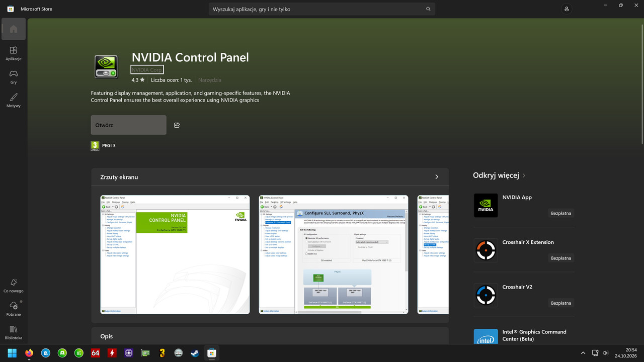
Task: Open the Pobrane downloads page
Action: [14, 309]
